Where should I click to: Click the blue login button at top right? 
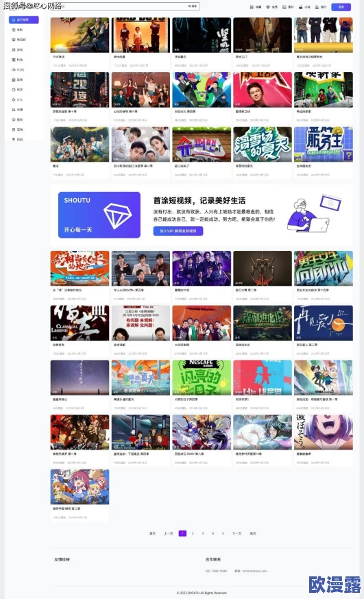[x=341, y=7]
